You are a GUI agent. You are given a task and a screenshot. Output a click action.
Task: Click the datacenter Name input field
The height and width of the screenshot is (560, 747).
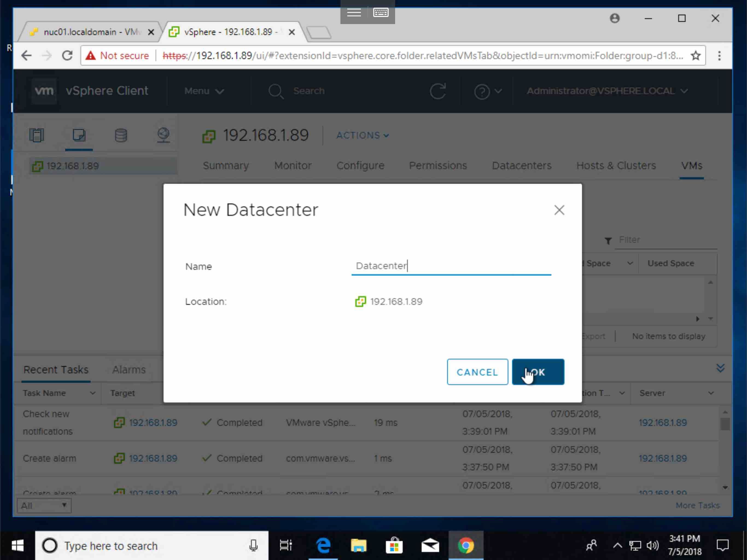[x=451, y=266]
